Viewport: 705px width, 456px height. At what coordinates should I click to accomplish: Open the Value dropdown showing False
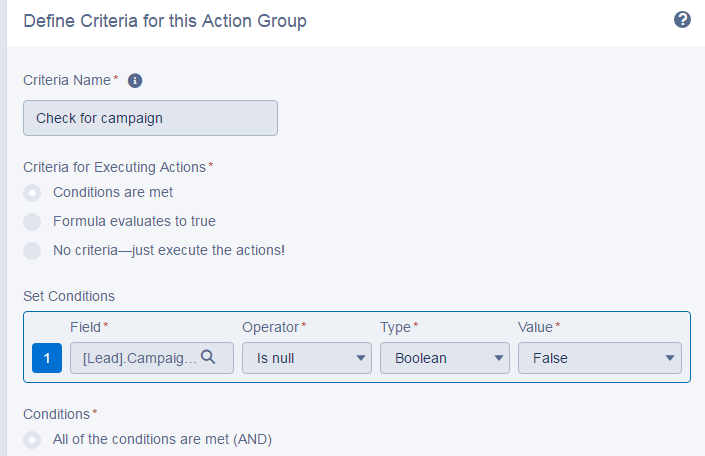(x=599, y=358)
